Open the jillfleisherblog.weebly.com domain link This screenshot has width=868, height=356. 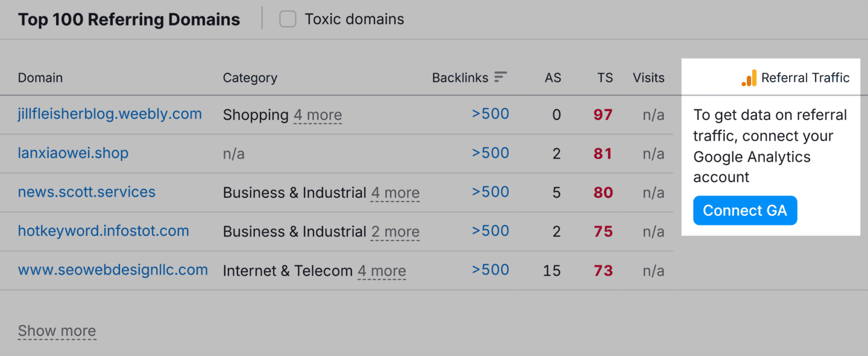(x=110, y=113)
